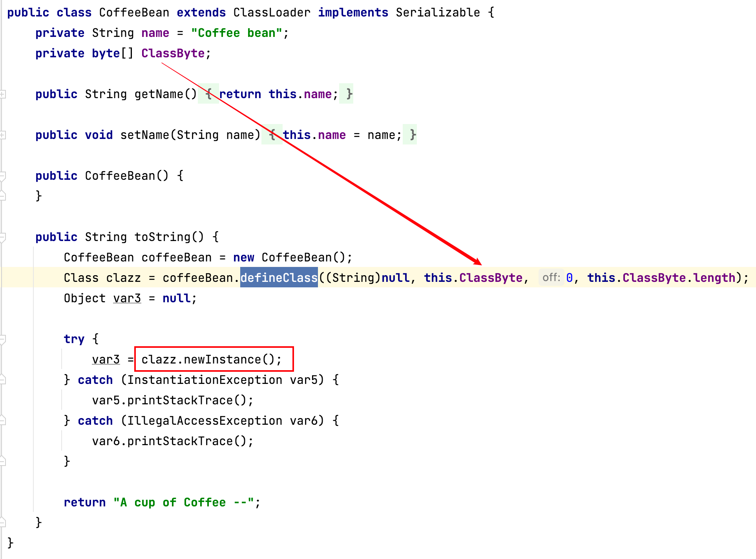The height and width of the screenshot is (559, 756).
Task: Click ClassByte in the field declaration
Action: (173, 53)
